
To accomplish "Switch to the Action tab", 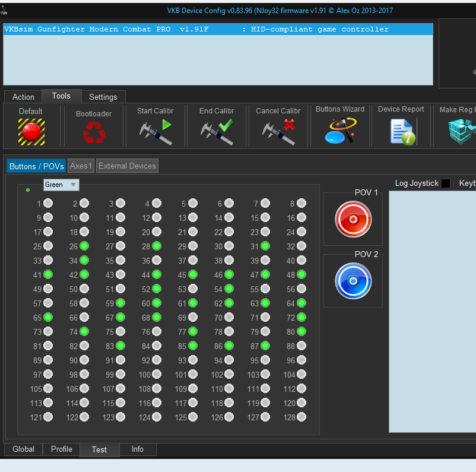I will click(x=23, y=97).
